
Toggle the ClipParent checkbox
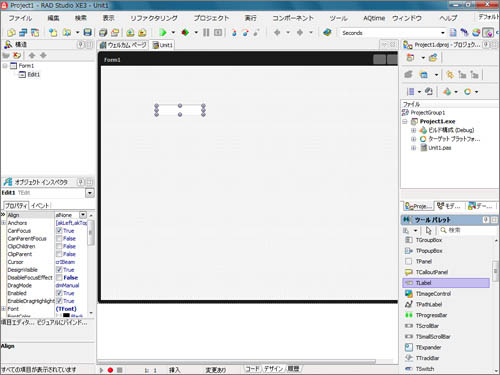click(59, 254)
